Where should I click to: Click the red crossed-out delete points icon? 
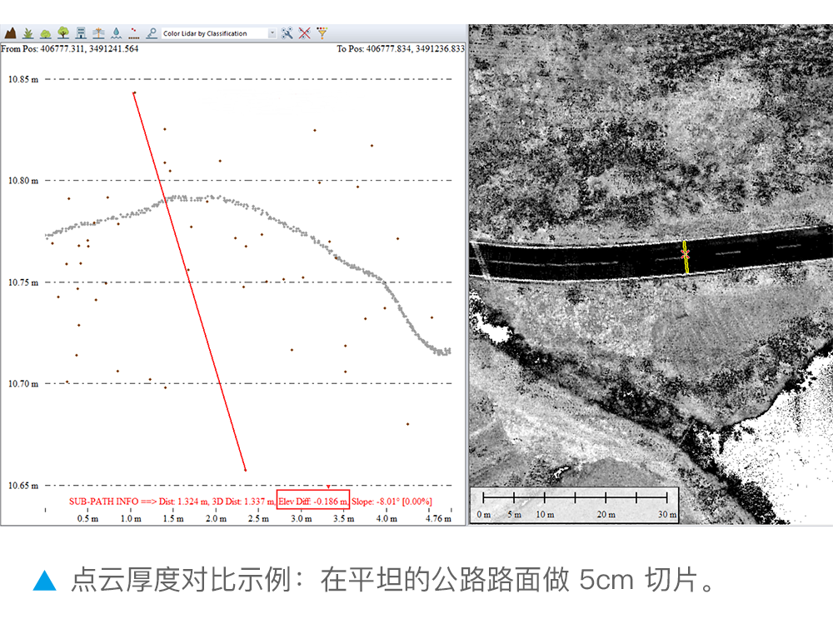(x=305, y=33)
